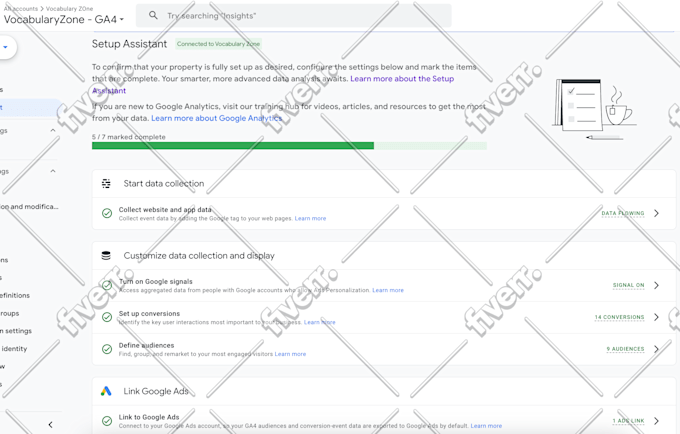Toggle the Collect website and app data checkmark
The width and height of the screenshot is (680, 434).
[107, 213]
